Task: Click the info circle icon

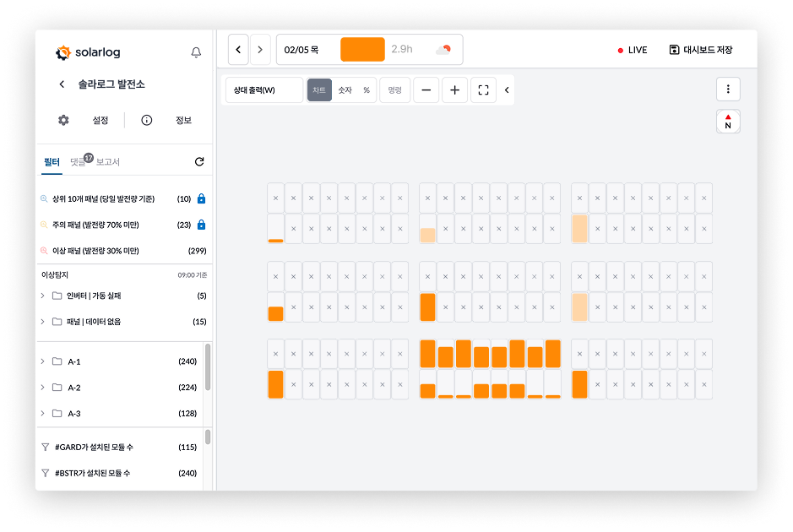Action: point(146,120)
